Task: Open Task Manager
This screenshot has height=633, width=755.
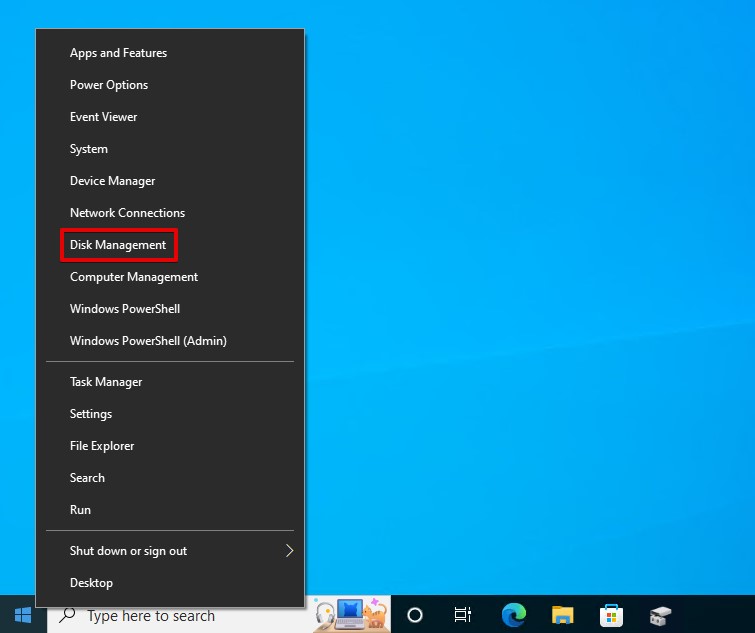Action: click(170, 382)
